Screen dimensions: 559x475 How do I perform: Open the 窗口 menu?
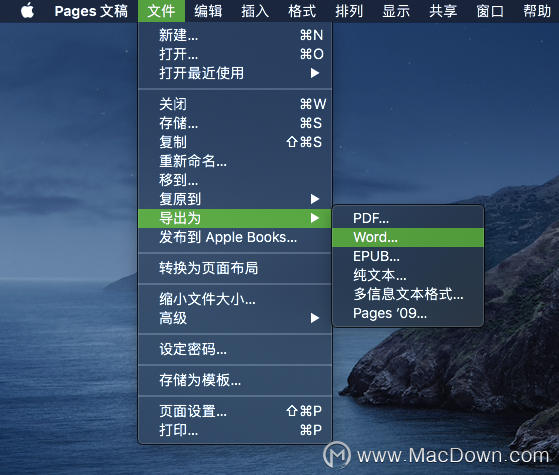pos(490,11)
